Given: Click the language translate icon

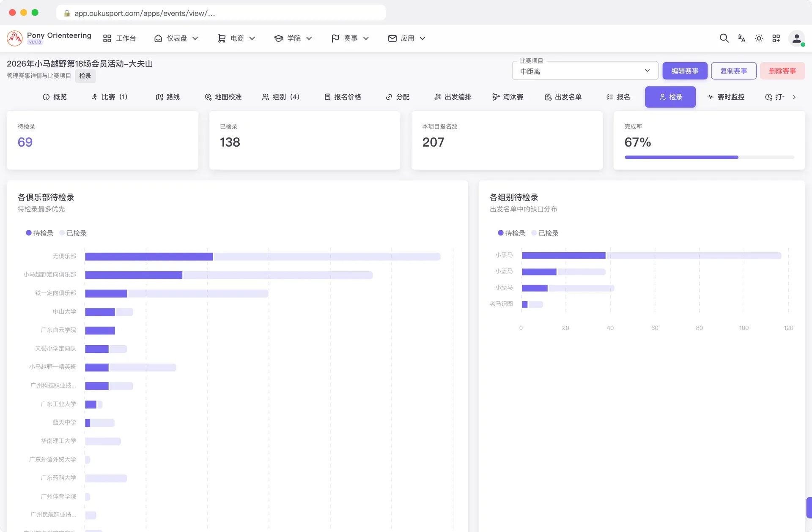Looking at the screenshot, I should [x=741, y=38].
